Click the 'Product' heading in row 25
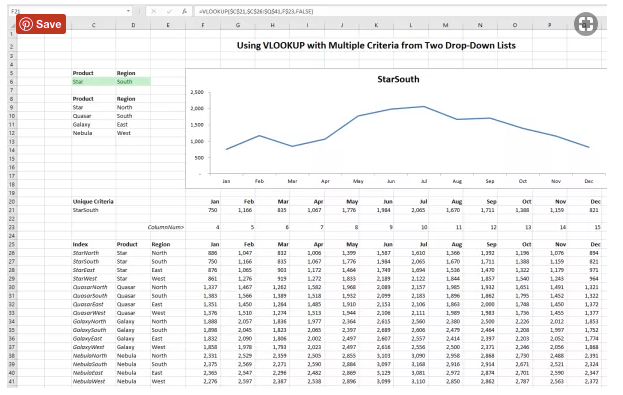The height and width of the screenshot is (395, 623). pyautogui.click(x=127, y=244)
